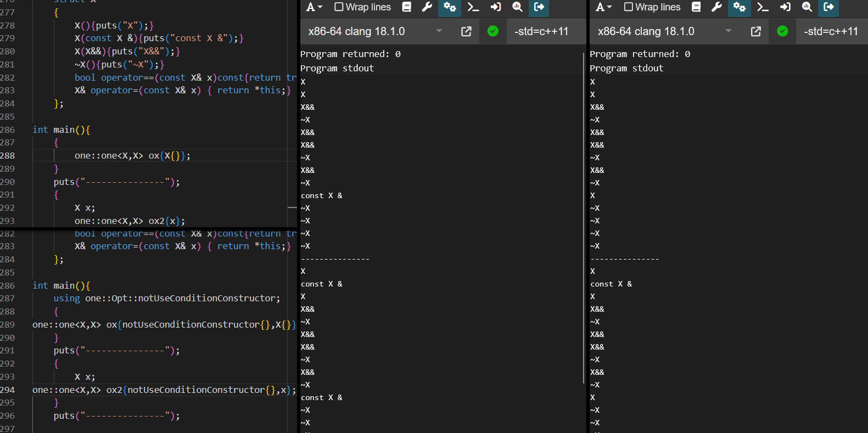Viewport: 868px width, 433px height.
Task: Click stdin arrow-in icon in right pane
Action: (785, 7)
